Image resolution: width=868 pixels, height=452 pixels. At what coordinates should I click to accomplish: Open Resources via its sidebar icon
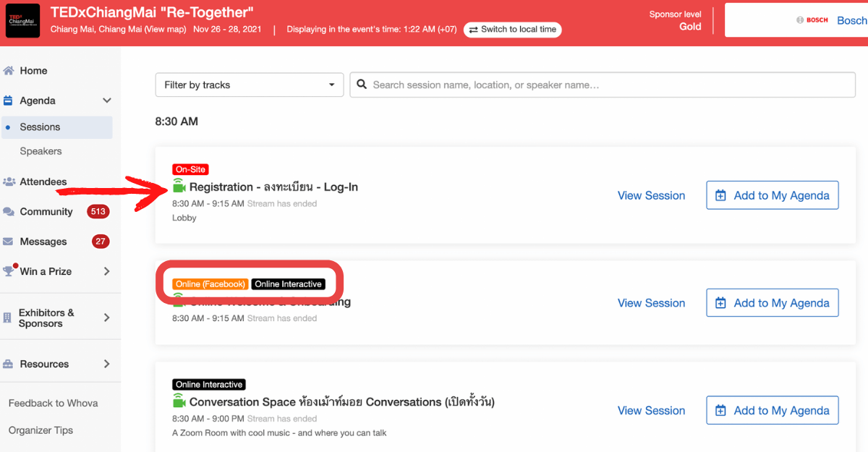(x=7, y=364)
